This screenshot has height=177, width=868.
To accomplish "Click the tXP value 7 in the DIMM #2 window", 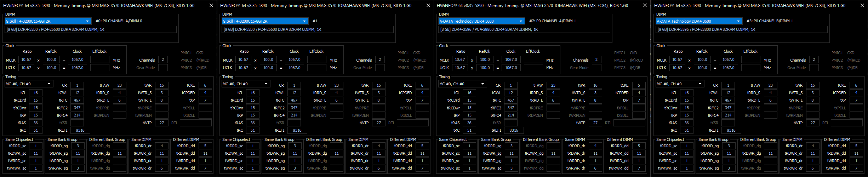I will tap(639, 100).
